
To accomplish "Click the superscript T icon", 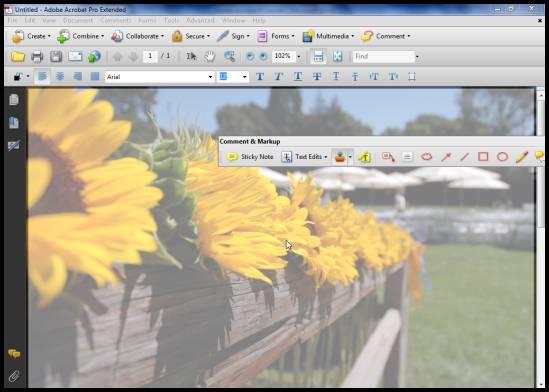I will click(x=336, y=76).
